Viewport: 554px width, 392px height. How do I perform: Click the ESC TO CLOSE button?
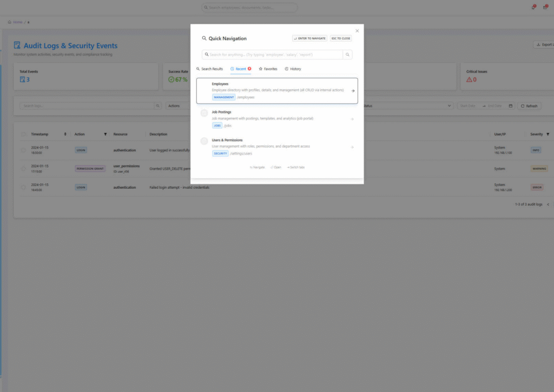point(341,38)
